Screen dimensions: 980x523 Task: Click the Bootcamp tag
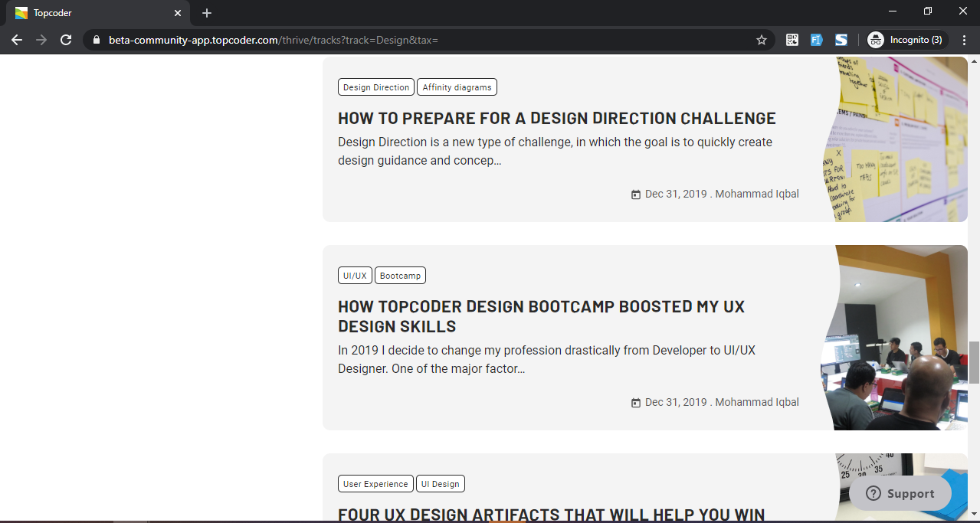click(400, 276)
